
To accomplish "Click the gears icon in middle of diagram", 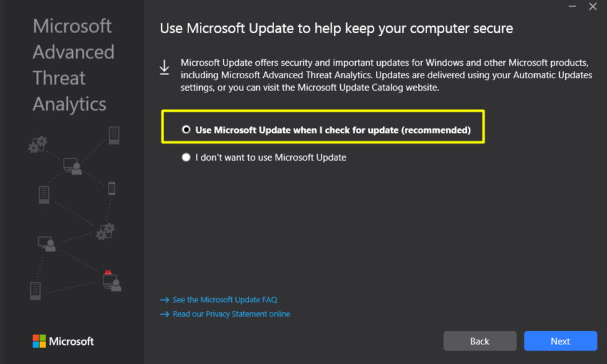I will [x=106, y=231].
